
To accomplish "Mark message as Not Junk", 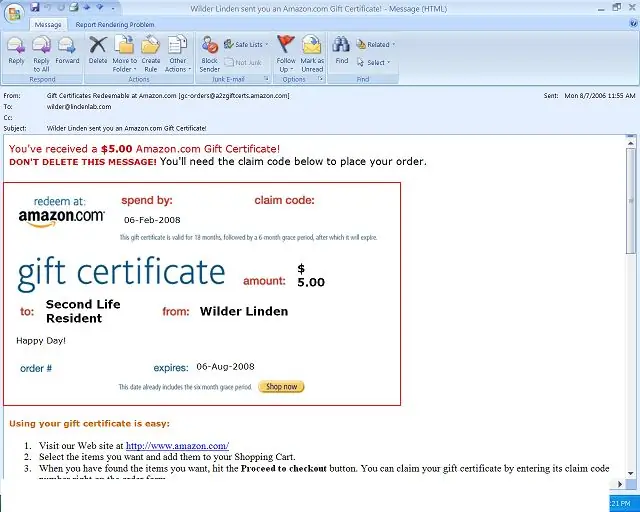I will click(x=243, y=62).
